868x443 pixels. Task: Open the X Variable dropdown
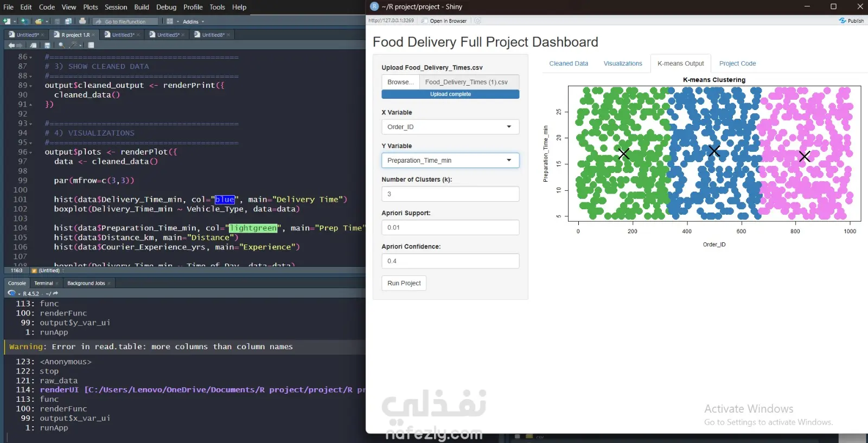pos(450,127)
